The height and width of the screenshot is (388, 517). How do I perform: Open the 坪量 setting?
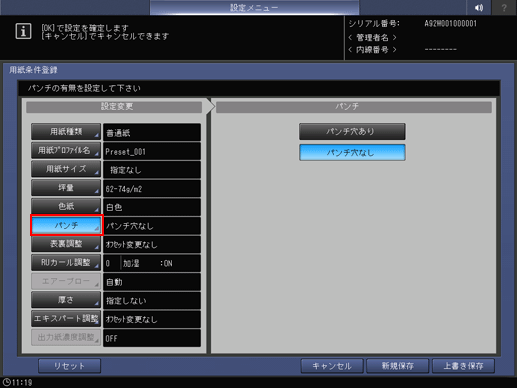pyautogui.click(x=66, y=188)
